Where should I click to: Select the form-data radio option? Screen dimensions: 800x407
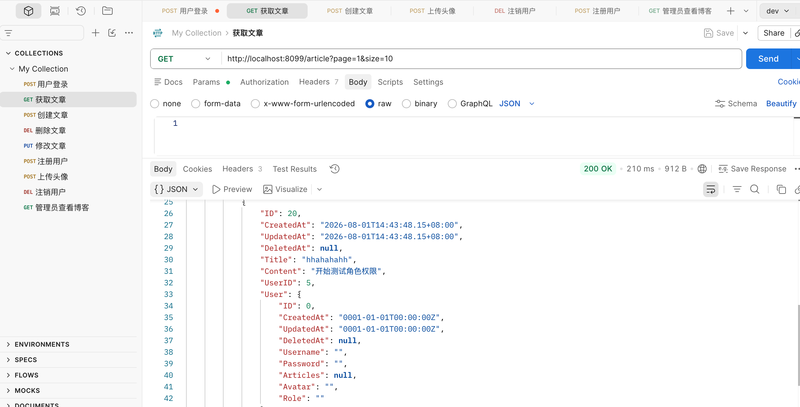click(x=195, y=104)
